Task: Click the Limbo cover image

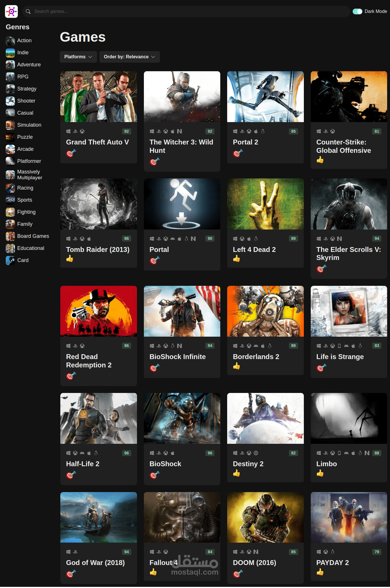Action: click(349, 418)
